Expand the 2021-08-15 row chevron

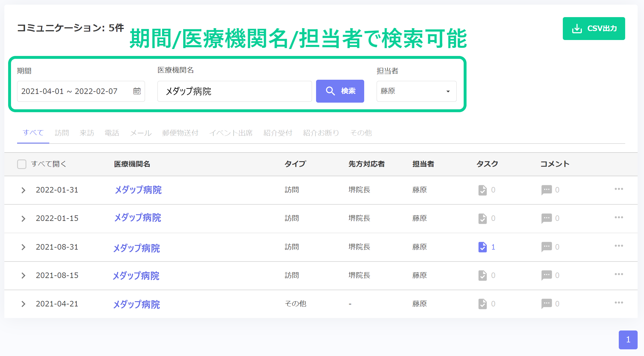pos(23,275)
